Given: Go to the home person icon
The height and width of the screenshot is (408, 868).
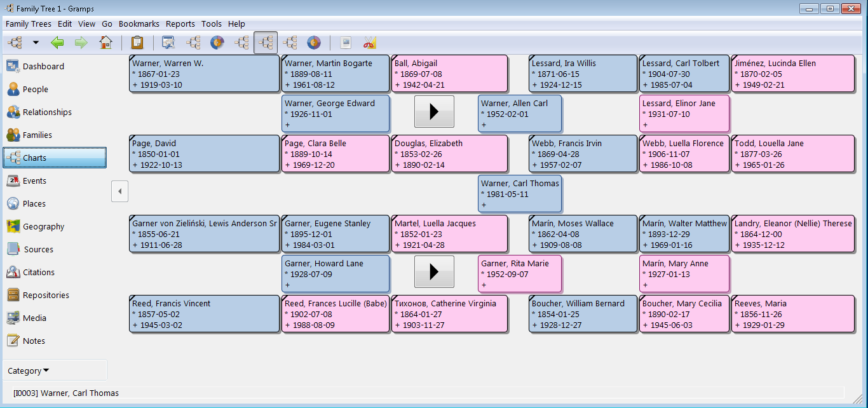Looking at the screenshot, I should tap(105, 43).
